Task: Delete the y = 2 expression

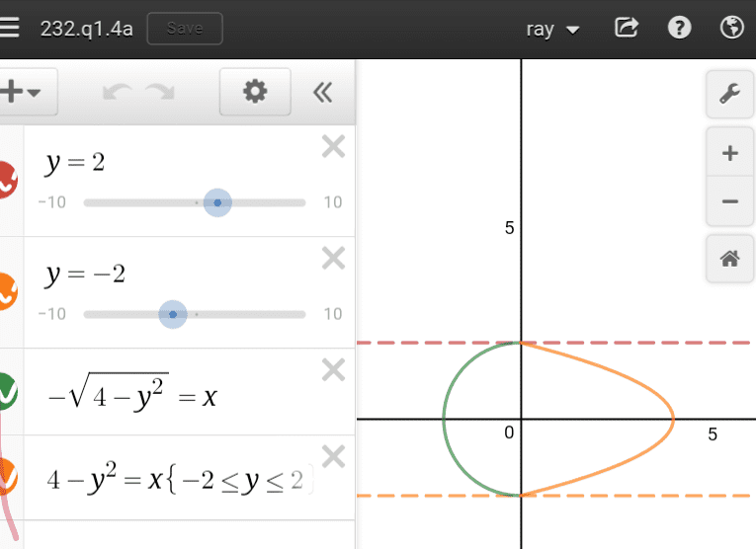Action: [334, 147]
